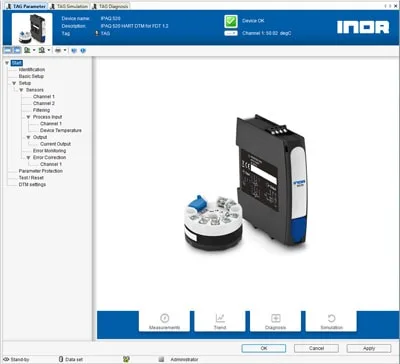Switch to the TAG Simulation tab
Screen dimensions: 400x364
69,6
